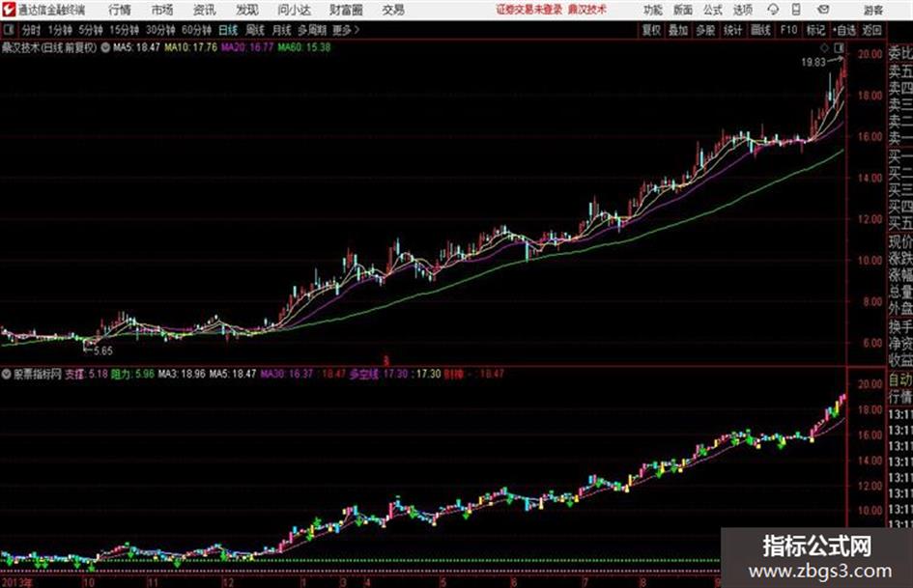Image resolution: width=913 pixels, height=588 pixels.
Task: Click the MA10: 17.76 label
Action: tap(191, 47)
